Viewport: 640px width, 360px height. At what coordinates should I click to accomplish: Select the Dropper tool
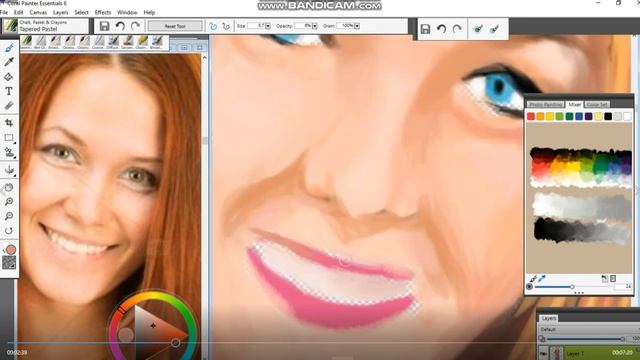tap(9, 62)
